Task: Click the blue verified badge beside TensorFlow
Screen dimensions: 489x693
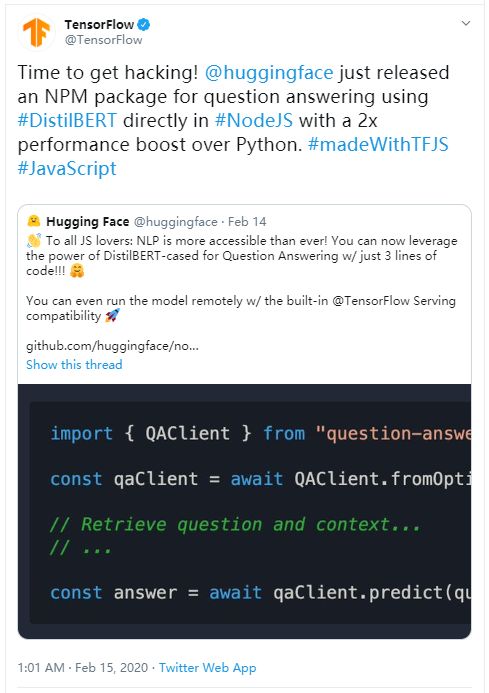Action: click(x=144, y=24)
